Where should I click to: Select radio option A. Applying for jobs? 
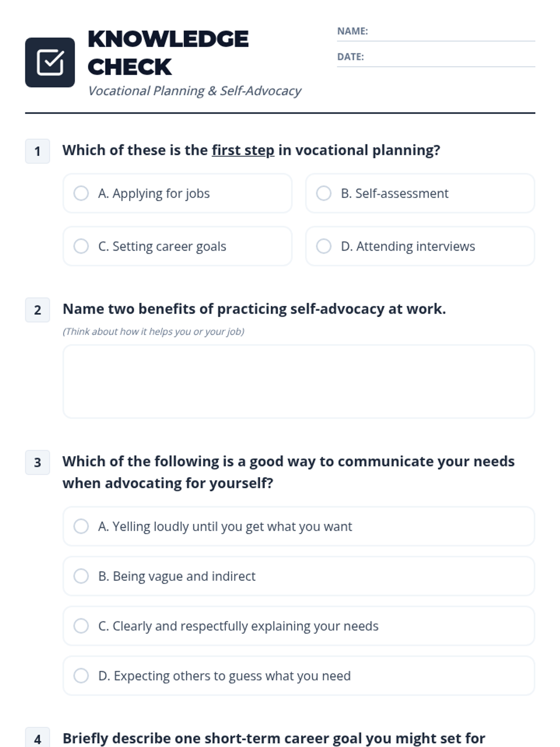81,193
